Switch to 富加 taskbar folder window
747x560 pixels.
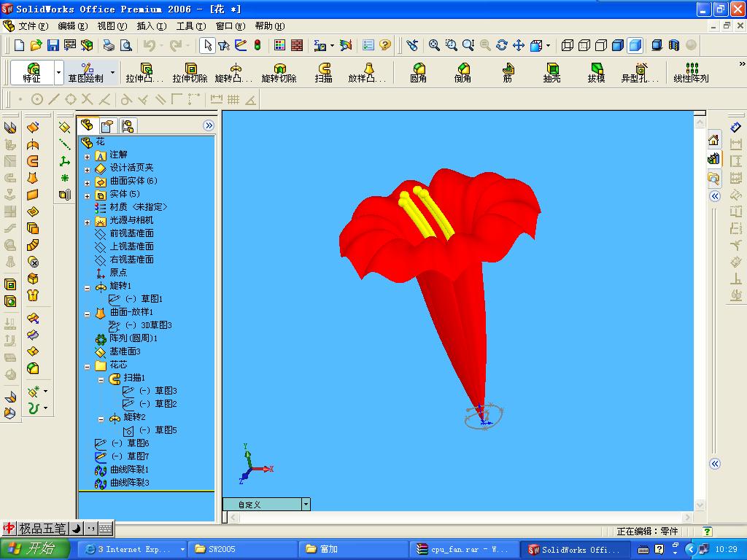click(354, 549)
